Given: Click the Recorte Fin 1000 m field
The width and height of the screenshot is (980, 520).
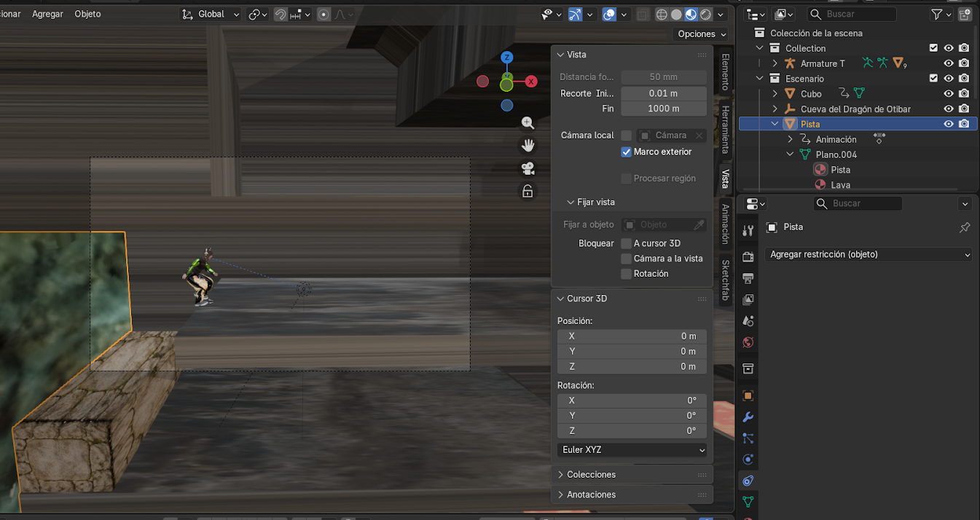Looking at the screenshot, I should click(x=663, y=109).
